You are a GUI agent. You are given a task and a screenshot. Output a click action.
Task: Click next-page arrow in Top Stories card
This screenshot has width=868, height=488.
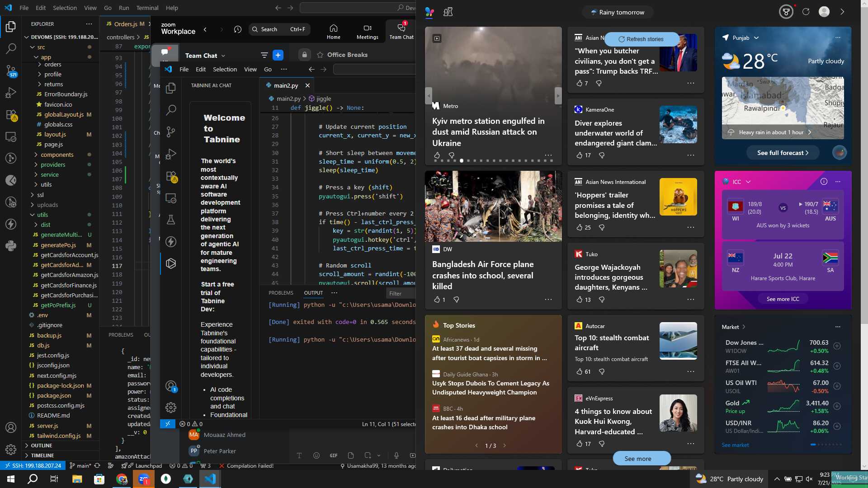click(x=505, y=446)
